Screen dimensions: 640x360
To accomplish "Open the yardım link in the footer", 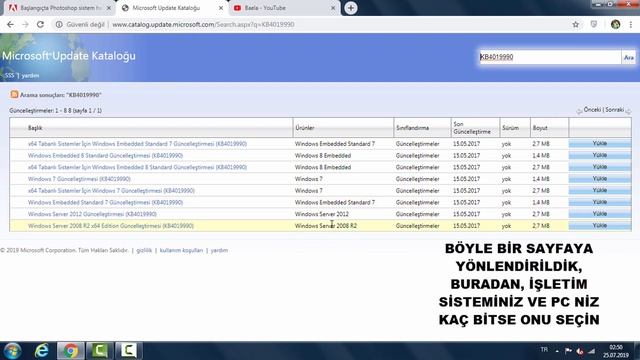I will coord(219,250).
